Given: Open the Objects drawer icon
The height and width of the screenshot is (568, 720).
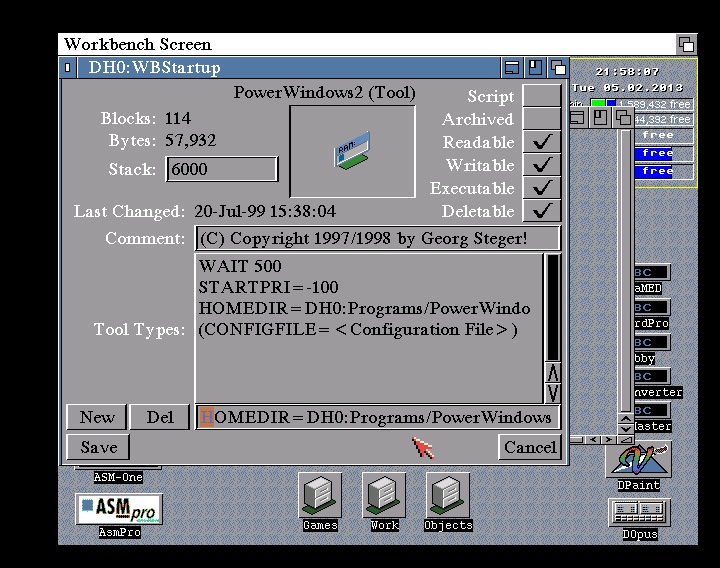Looking at the screenshot, I should (448, 495).
